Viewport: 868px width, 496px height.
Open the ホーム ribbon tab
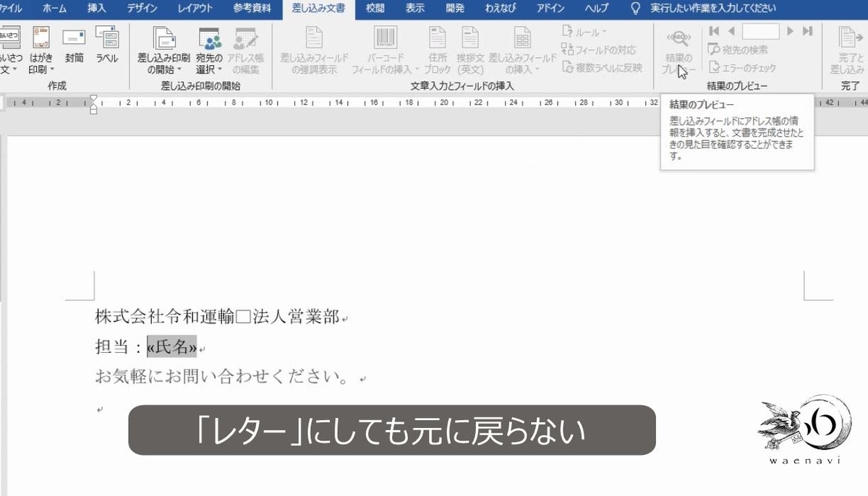coord(54,9)
